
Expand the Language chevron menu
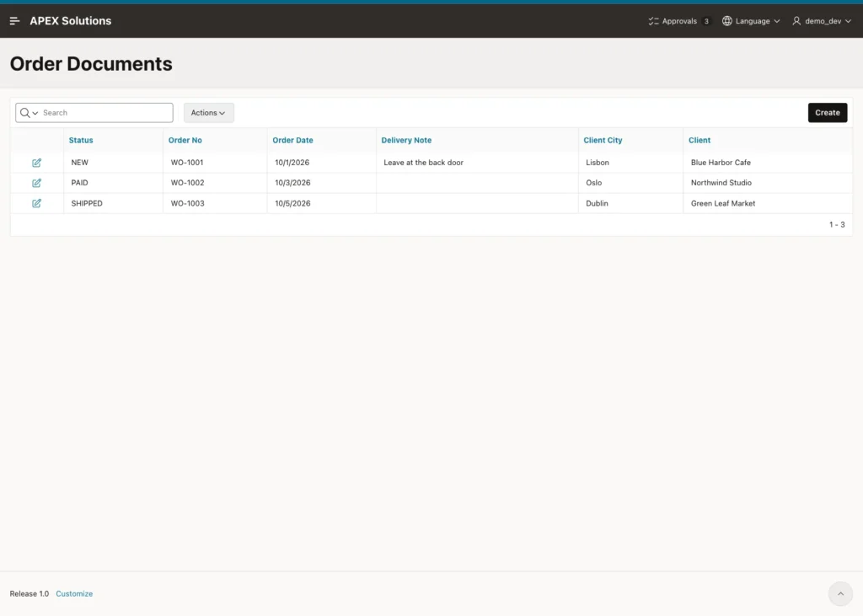pos(776,21)
